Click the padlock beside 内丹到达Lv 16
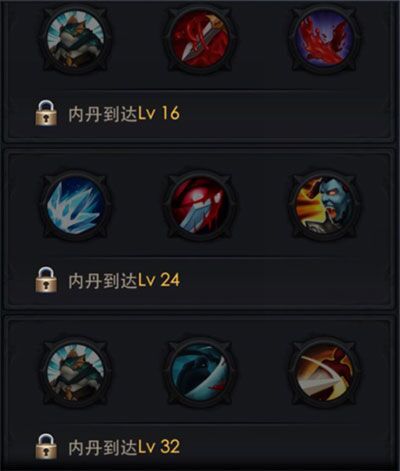 point(46,113)
